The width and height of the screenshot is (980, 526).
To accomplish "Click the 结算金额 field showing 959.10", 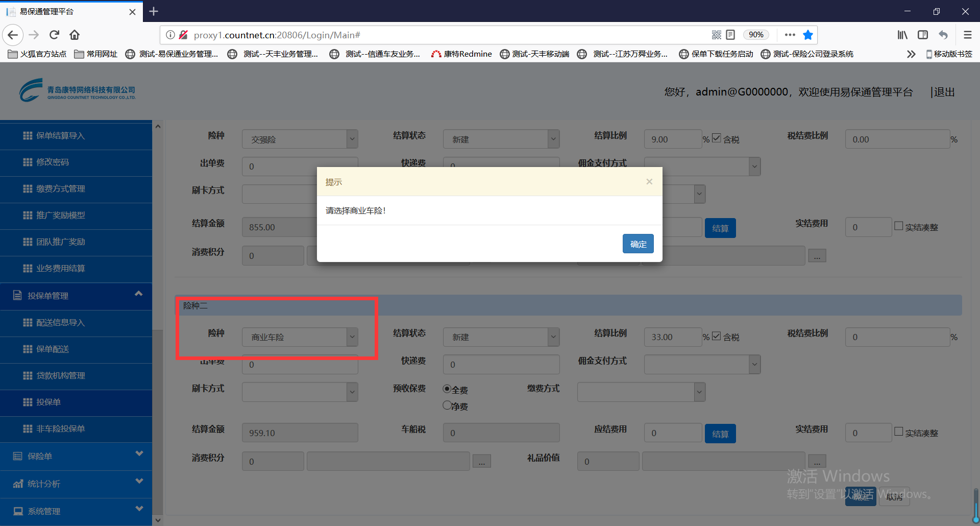I will click(300, 433).
